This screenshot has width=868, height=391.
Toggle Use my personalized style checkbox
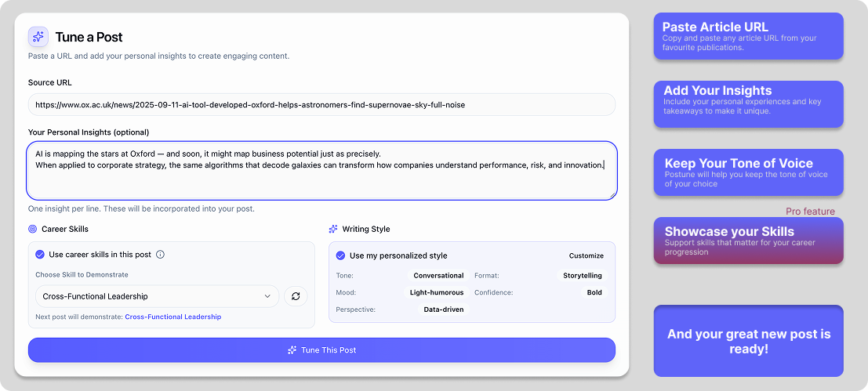tap(340, 255)
